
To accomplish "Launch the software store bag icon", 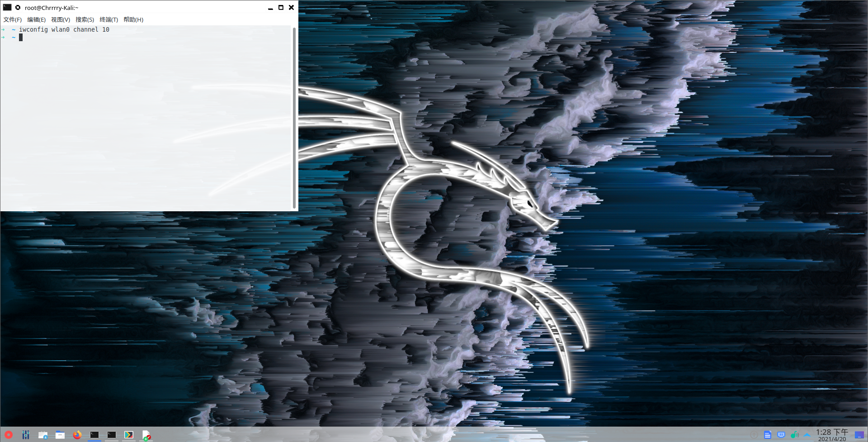I will [x=43, y=435].
